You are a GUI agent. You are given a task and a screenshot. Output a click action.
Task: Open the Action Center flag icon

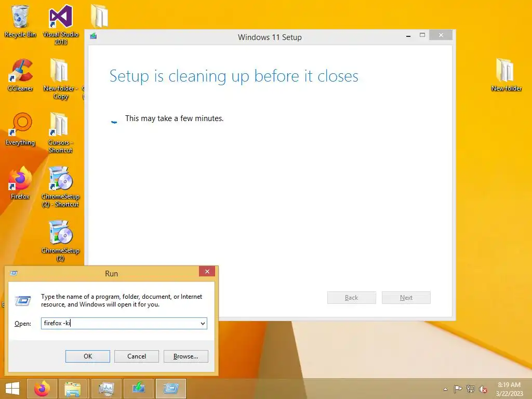458,389
